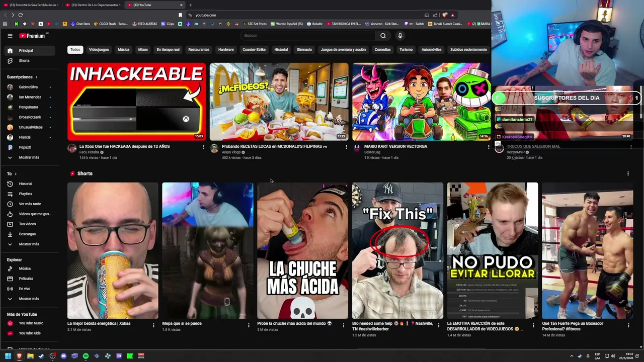Open YouTube Kids link
Image resolution: width=644 pixels, height=362 pixels.
pyautogui.click(x=29, y=333)
